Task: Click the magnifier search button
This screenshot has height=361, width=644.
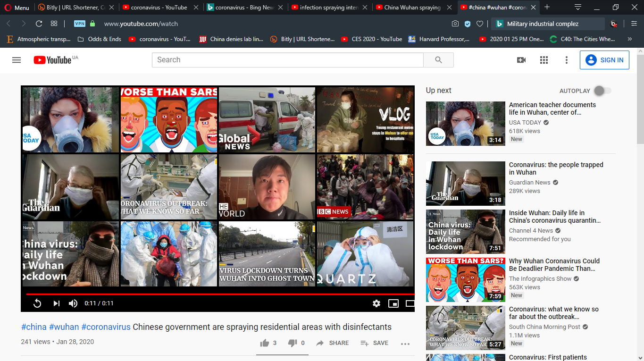Action: tap(438, 60)
